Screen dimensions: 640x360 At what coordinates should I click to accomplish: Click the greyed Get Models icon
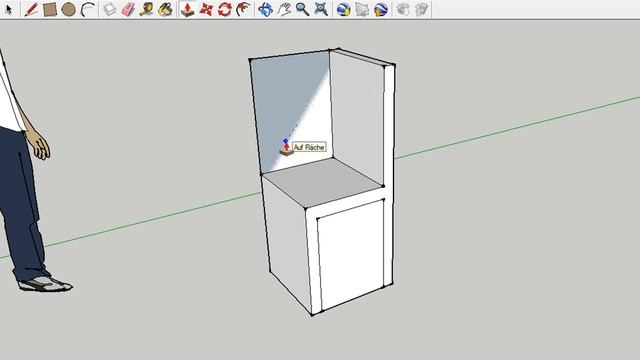click(x=403, y=9)
